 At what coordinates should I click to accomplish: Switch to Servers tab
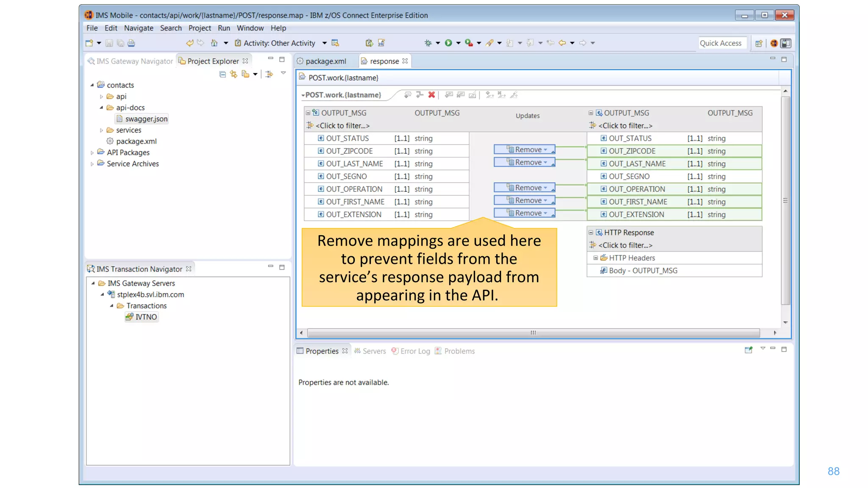point(370,351)
